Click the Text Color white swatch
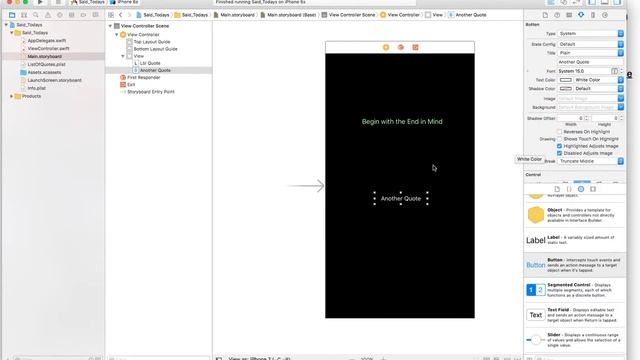Screen dimensions: 640x360 pyautogui.click(x=566, y=80)
